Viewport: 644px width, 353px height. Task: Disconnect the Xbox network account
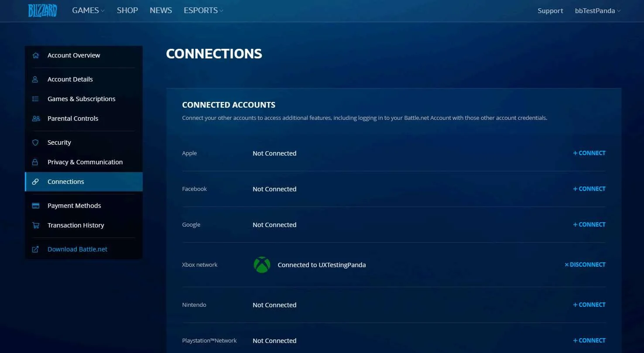coord(585,265)
